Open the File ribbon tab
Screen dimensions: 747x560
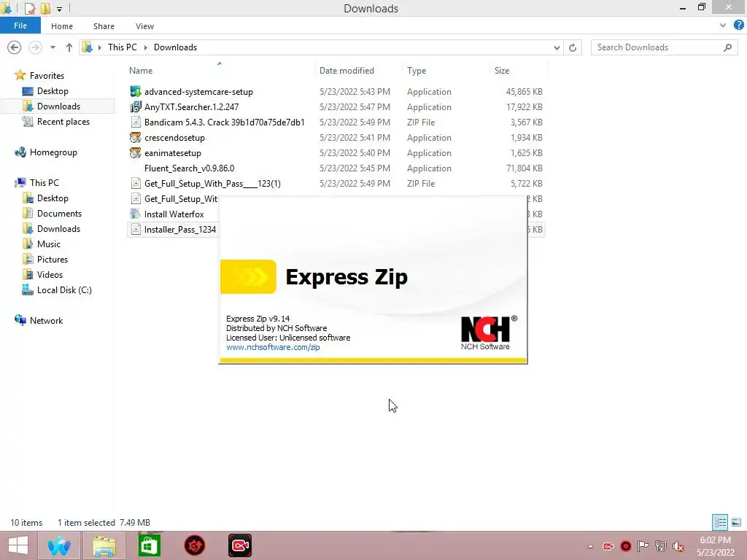coord(20,26)
